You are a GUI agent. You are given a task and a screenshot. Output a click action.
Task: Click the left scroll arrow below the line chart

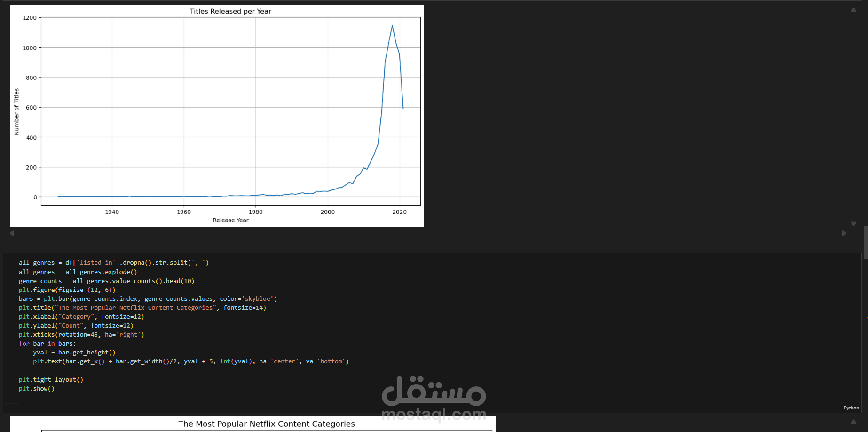pos(12,233)
